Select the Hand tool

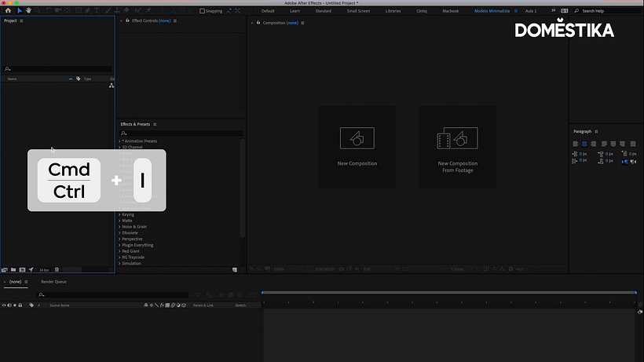point(29,11)
